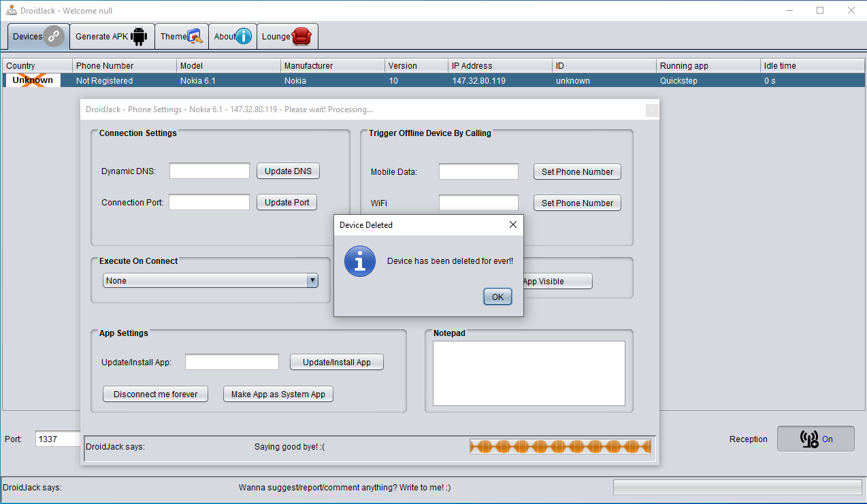Viewport: 867px width, 504px height.
Task: Confirm the Device Deleted dialog with OK
Action: tap(497, 297)
